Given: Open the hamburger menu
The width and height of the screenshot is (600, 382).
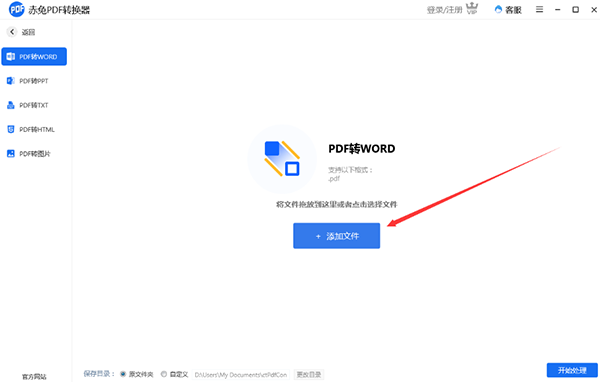Looking at the screenshot, I should (x=539, y=9).
